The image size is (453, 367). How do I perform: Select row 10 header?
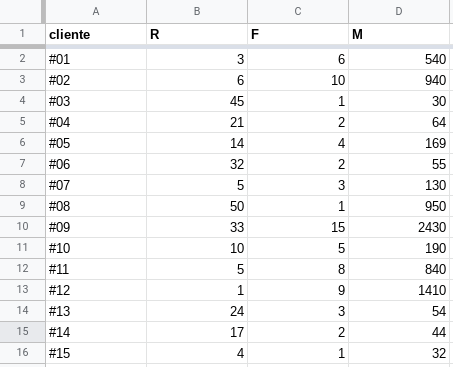click(22, 227)
